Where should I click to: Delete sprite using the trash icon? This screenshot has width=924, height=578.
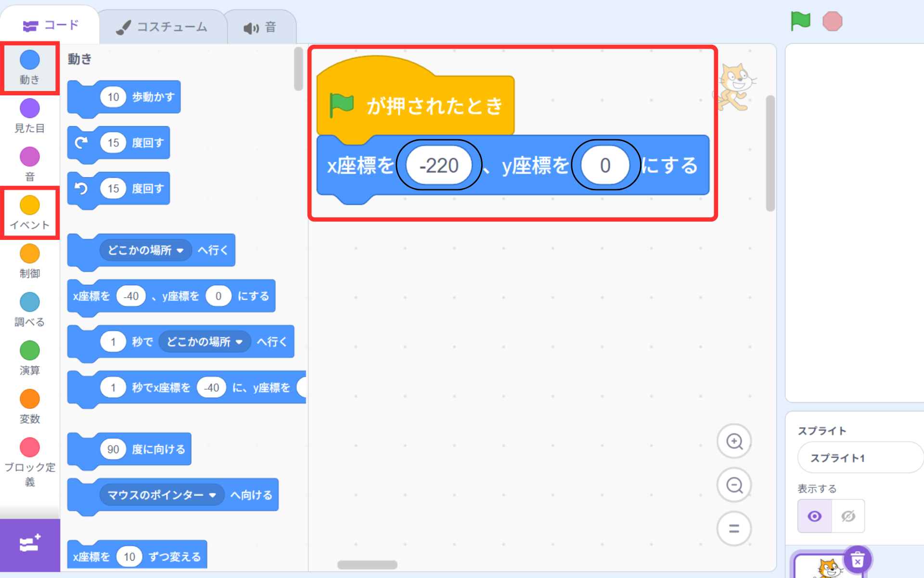click(858, 560)
